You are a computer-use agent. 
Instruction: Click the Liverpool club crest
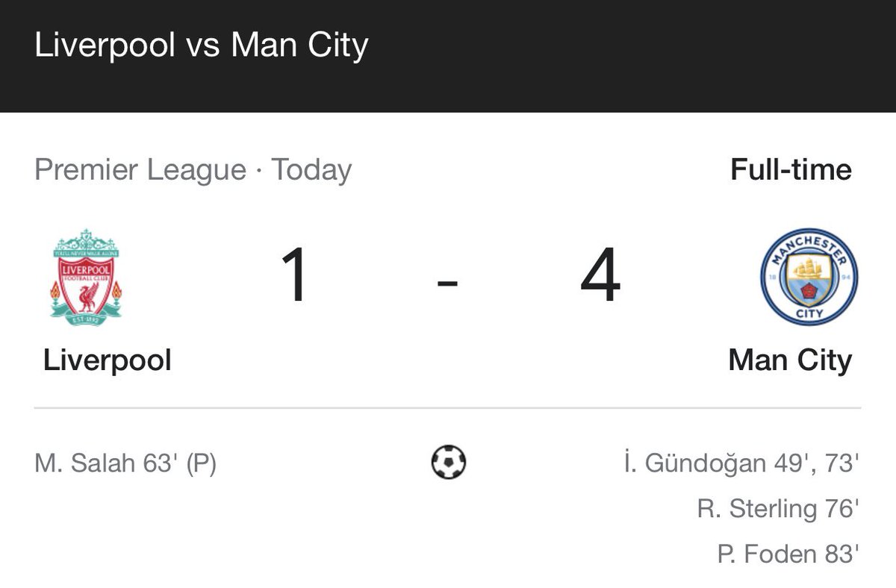(86, 276)
